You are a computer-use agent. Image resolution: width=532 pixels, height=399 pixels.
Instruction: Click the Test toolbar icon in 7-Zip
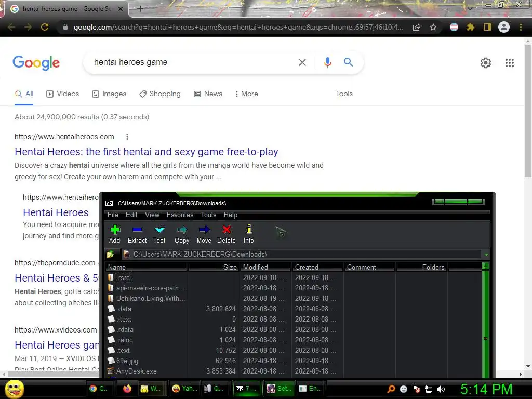[x=159, y=234]
